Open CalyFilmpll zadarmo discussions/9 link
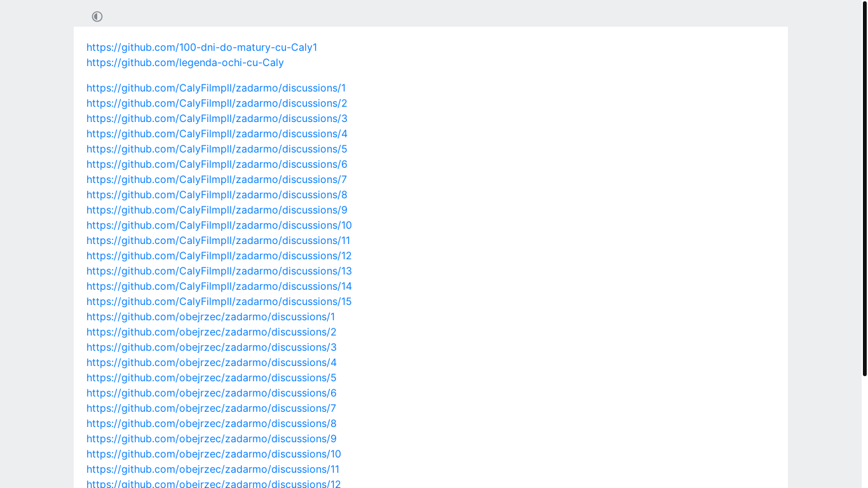 coord(217,210)
